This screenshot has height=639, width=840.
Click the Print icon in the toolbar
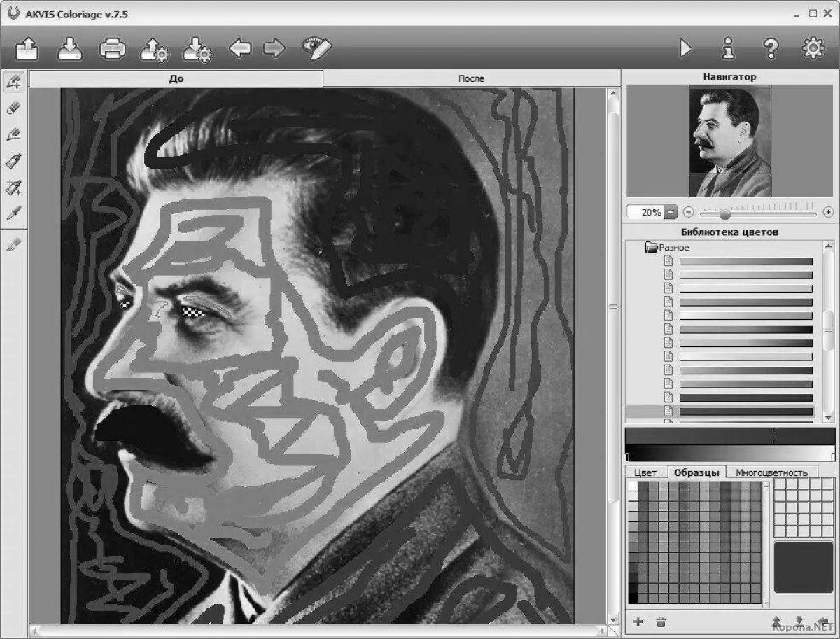112,48
